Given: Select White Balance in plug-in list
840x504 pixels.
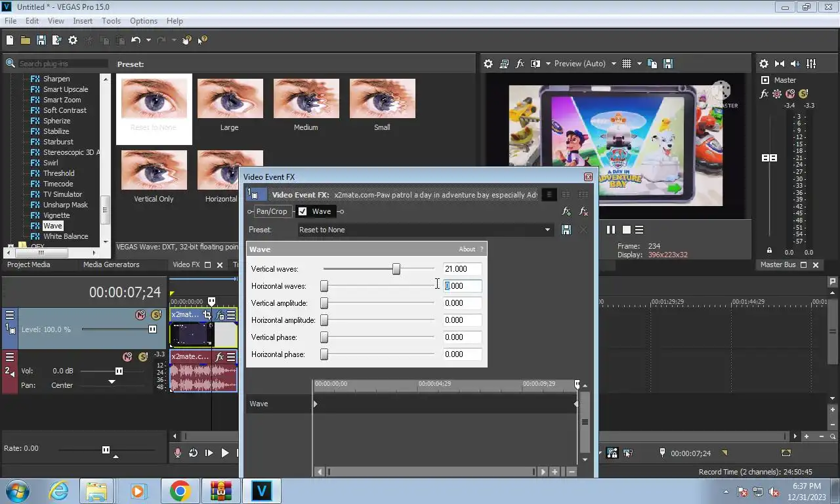Looking at the screenshot, I should [66, 236].
